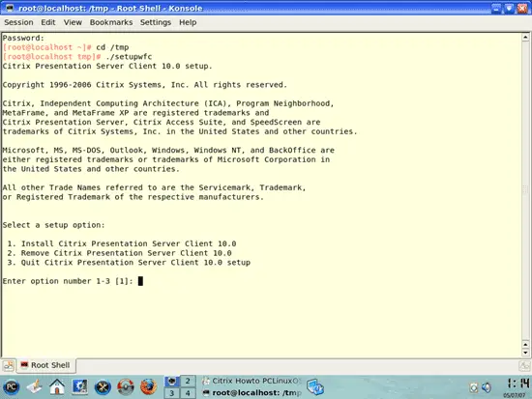Open the Session menu
This screenshot has height=399, width=532.
pos(18,22)
